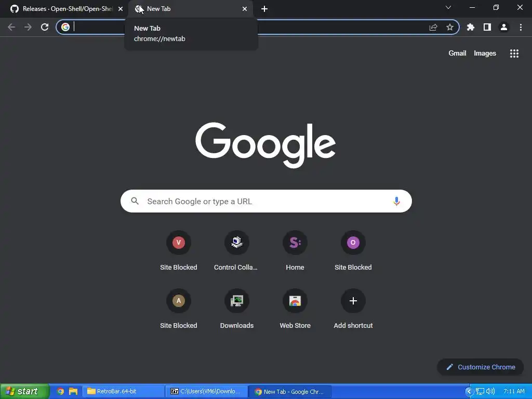This screenshot has width=532, height=399.
Task: Open a new tab with the plus button
Action: [264, 9]
